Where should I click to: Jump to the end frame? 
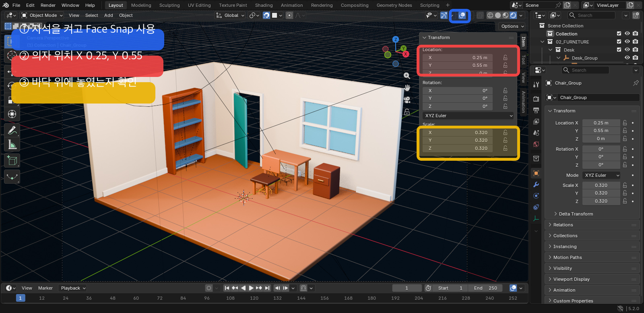pyautogui.click(x=267, y=288)
